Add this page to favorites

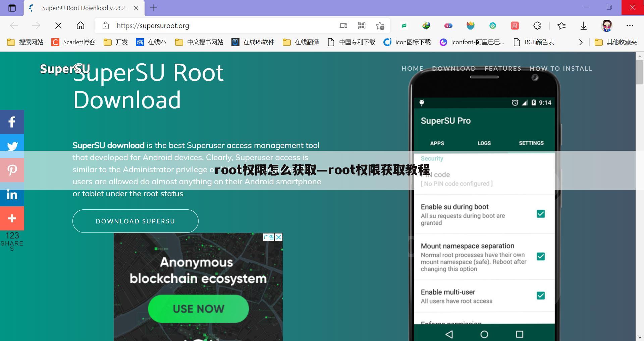380,25
